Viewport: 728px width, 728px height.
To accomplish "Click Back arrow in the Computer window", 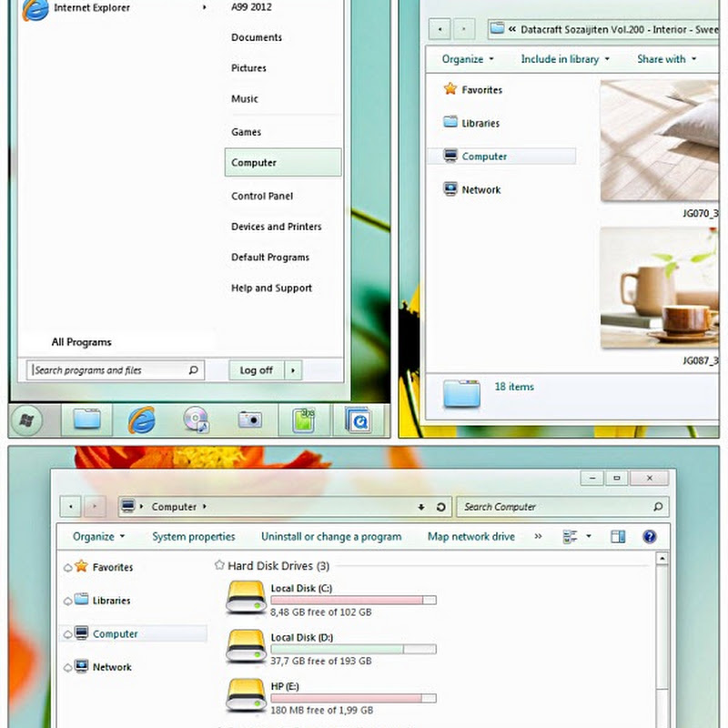I will (71, 506).
